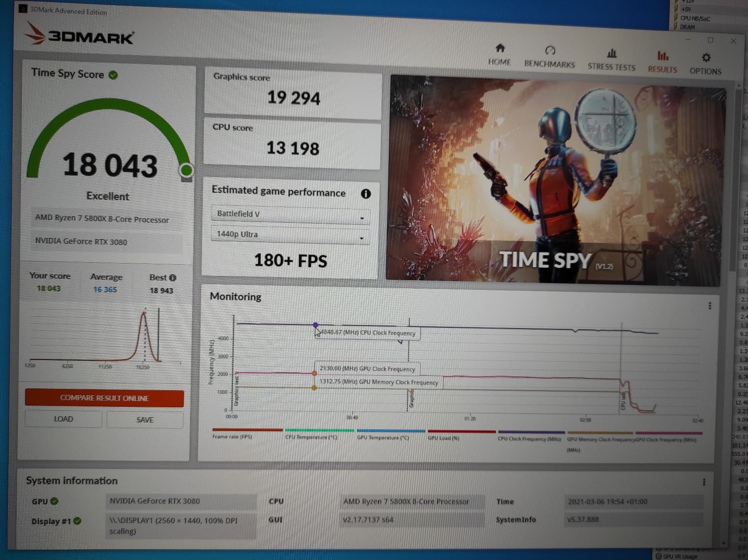Image resolution: width=748 pixels, height=560 pixels.
Task: Click the 3DMark logo
Action: point(79,35)
